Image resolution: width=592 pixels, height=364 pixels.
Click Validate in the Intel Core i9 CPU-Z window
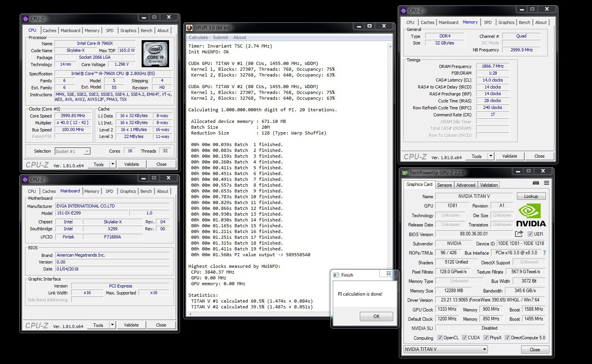[132, 164]
